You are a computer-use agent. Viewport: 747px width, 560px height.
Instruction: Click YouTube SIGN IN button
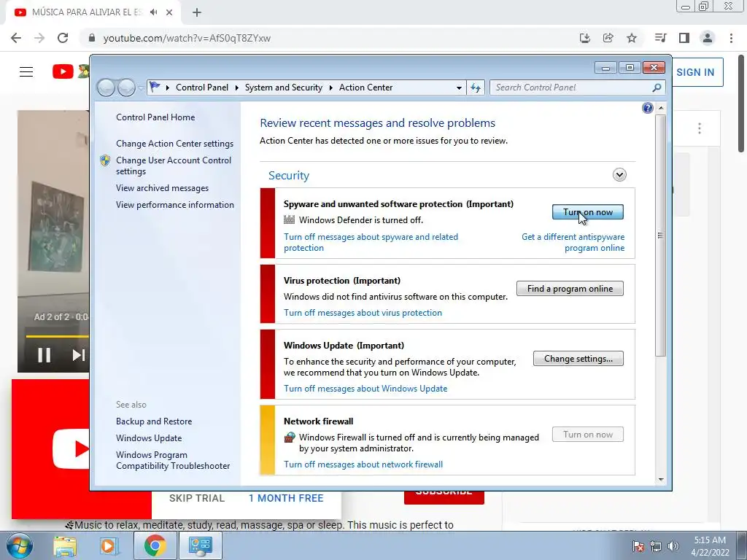tap(697, 72)
